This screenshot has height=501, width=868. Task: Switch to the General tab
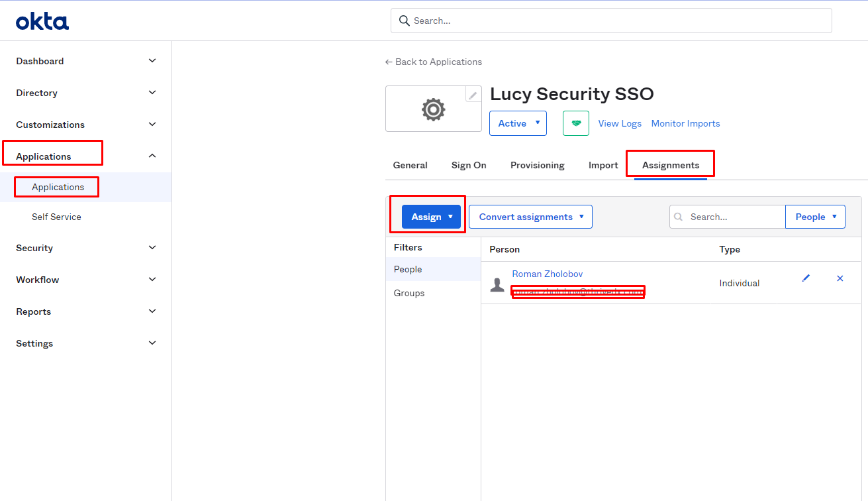(x=410, y=165)
